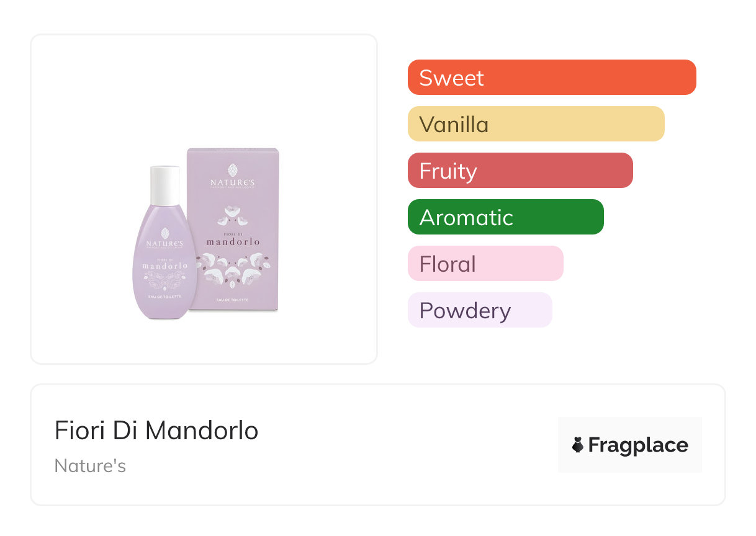Select the Sweet accord bar
The width and height of the screenshot is (756, 536).
point(551,78)
